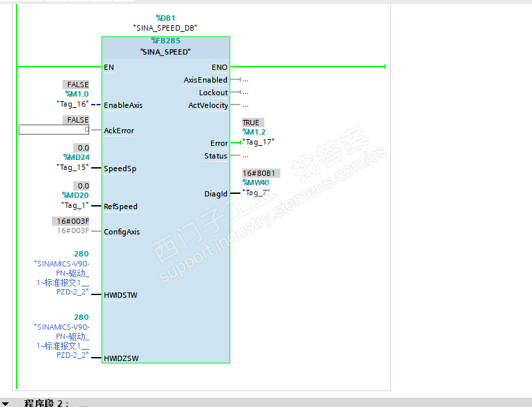Select the %M1.2 Error output tag
The height and width of the screenshot is (407, 532).
click(254, 132)
